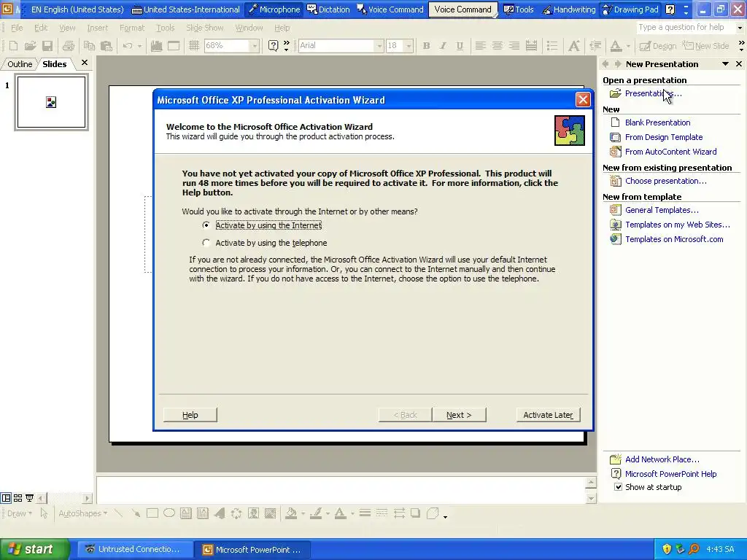Click the Align Right icon
Screen dimensions: 747x560
coord(514,46)
